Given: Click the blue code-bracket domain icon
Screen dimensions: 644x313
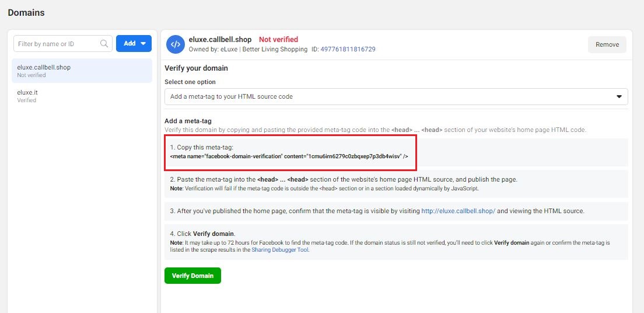Looking at the screenshot, I should click(x=175, y=44).
